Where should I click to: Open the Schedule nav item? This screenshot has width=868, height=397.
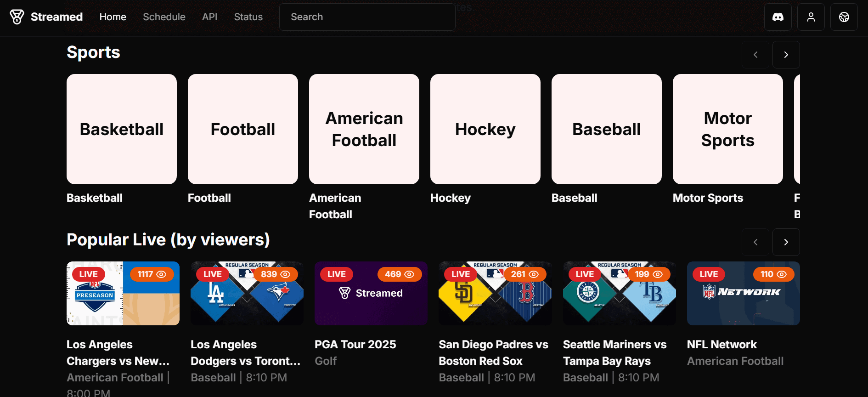coord(164,17)
